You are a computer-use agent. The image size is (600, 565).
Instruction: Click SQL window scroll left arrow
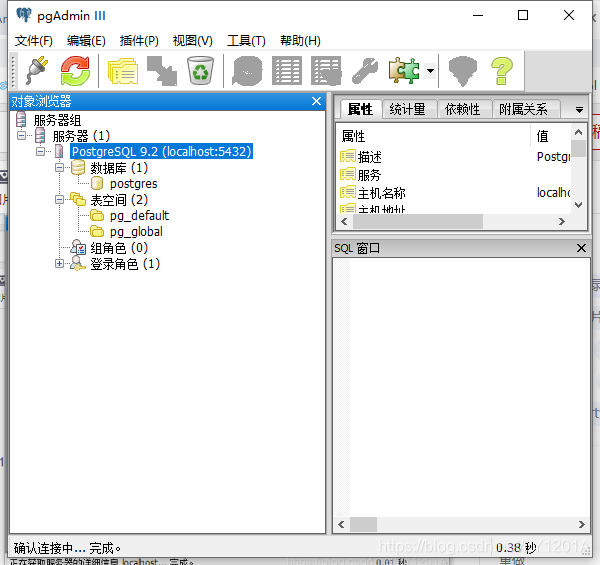tap(342, 524)
